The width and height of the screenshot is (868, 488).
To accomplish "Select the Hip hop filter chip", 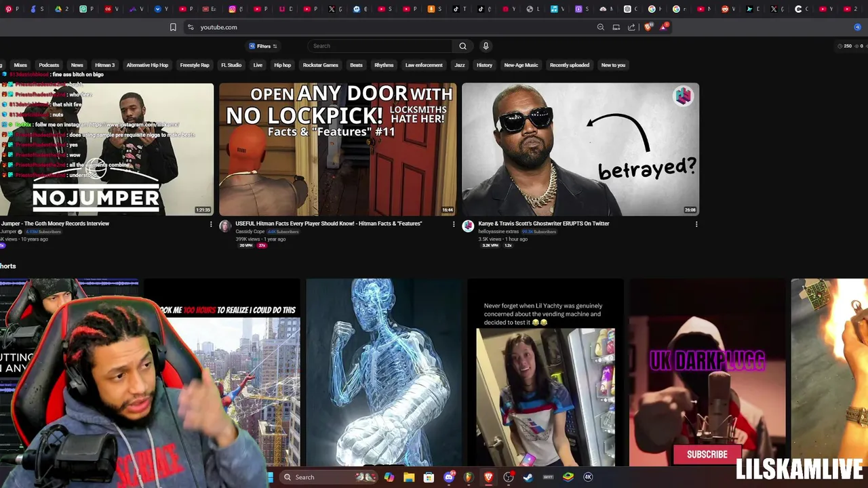I will pyautogui.click(x=282, y=65).
